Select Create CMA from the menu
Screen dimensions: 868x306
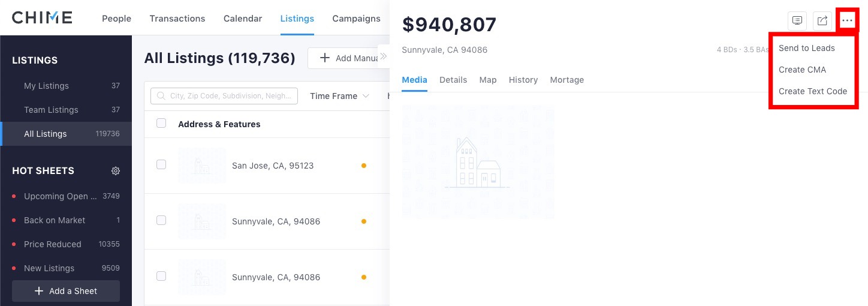coord(802,70)
